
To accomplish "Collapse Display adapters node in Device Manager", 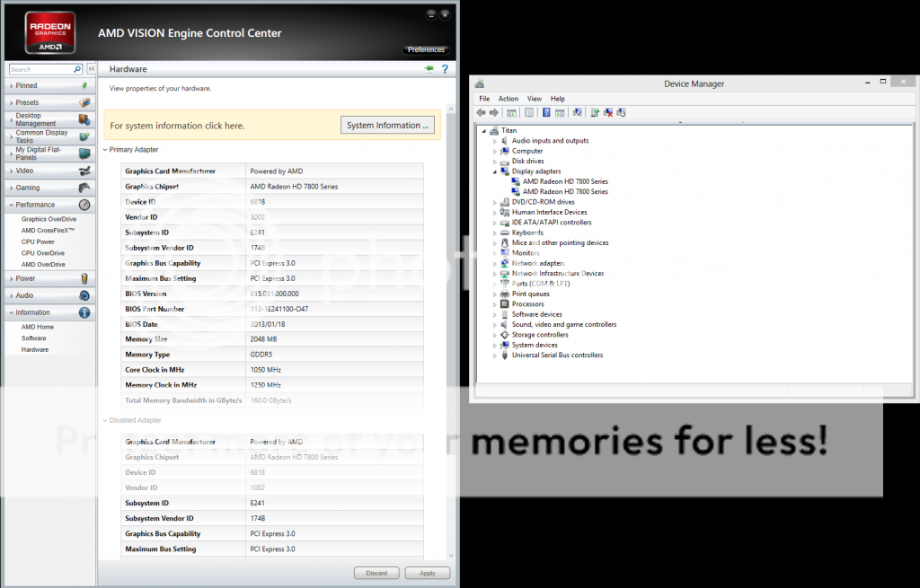I will click(x=495, y=171).
